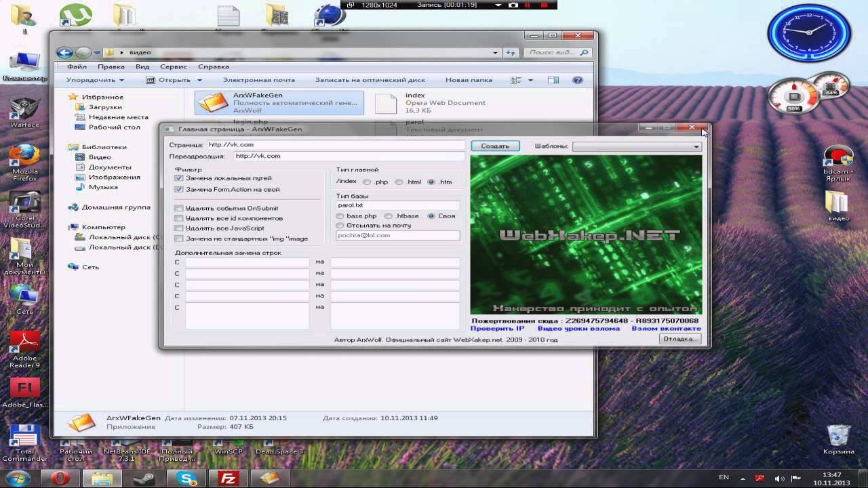The height and width of the screenshot is (488, 868).
Task: Follow the 'Проверить IP' link
Action: (498, 329)
